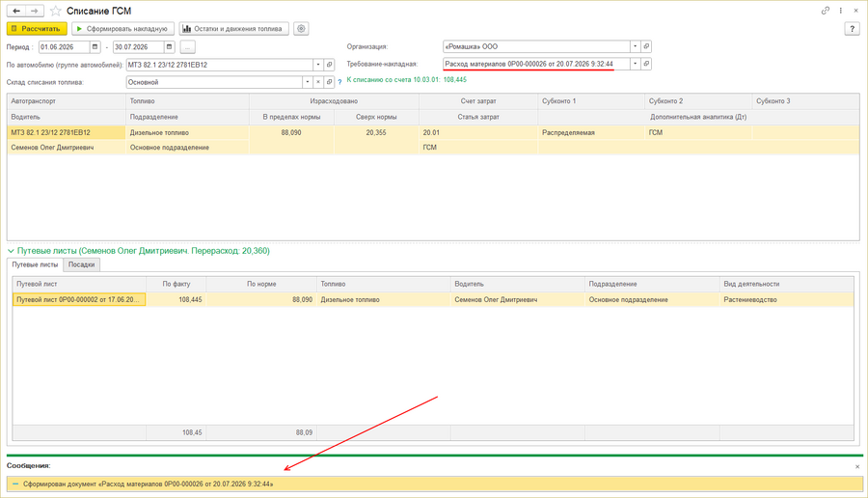This screenshot has height=498, width=868.
Task: Copy link to this form icon
Action: pos(826,11)
